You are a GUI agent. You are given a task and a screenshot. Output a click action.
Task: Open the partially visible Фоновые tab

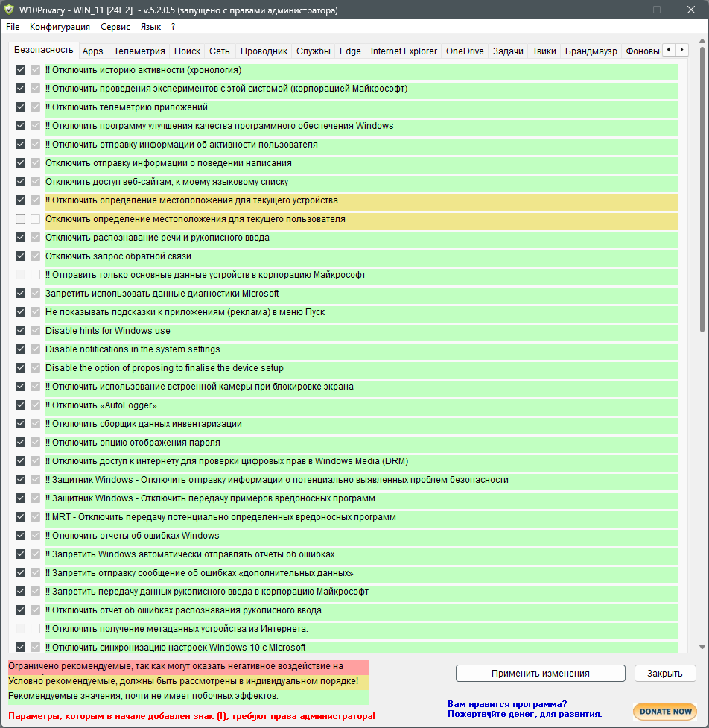click(x=642, y=51)
